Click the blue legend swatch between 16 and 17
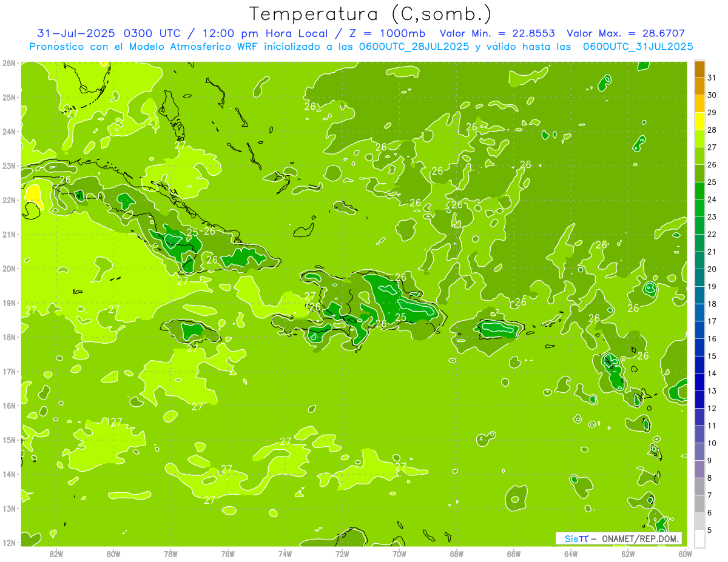This screenshot has height=562, width=728. (x=699, y=330)
